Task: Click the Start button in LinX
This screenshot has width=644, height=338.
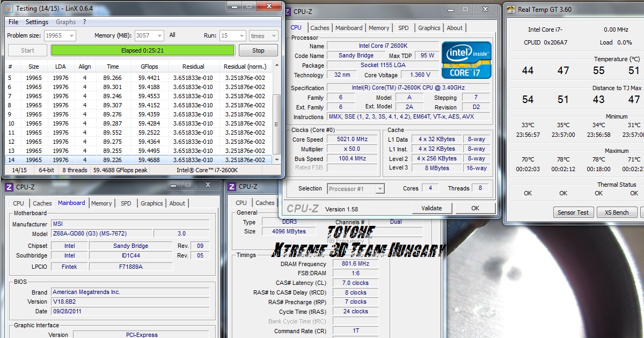Action: tap(28, 50)
